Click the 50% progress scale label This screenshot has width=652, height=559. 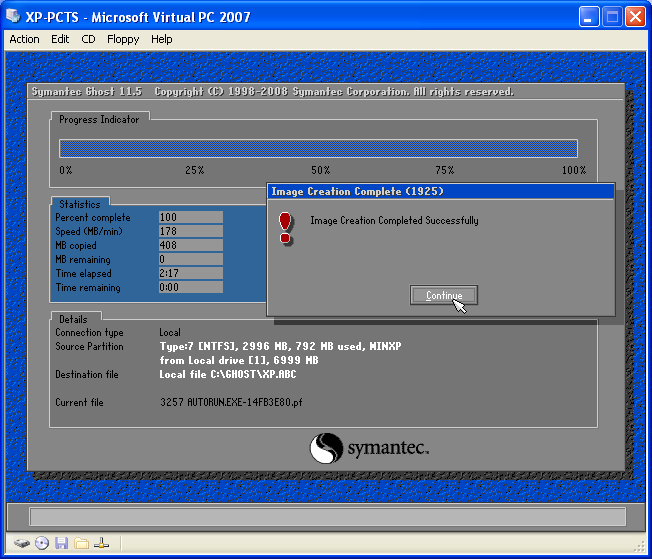click(x=321, y=170)
